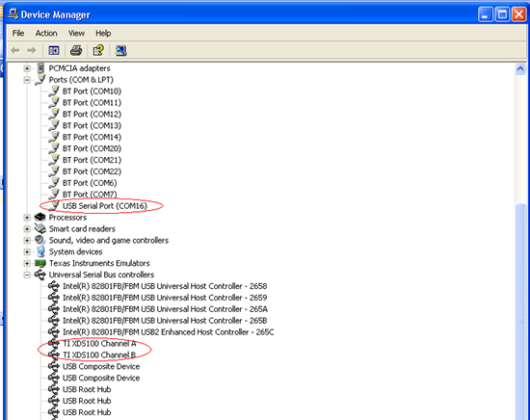Select TI XDS100 Channel A
Screen dimensions: 530x420
pyautogui.click(x=99, y=344)
